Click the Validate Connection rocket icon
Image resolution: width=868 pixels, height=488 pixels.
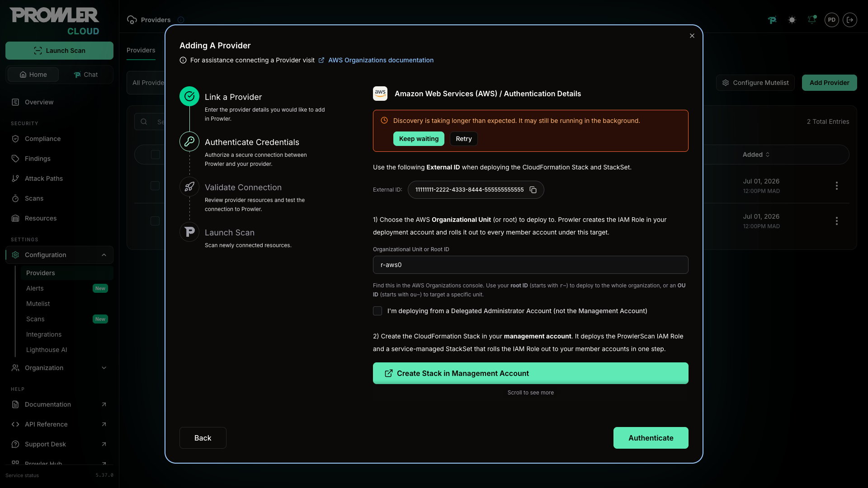pyautogui.click(x=189, y=187)
